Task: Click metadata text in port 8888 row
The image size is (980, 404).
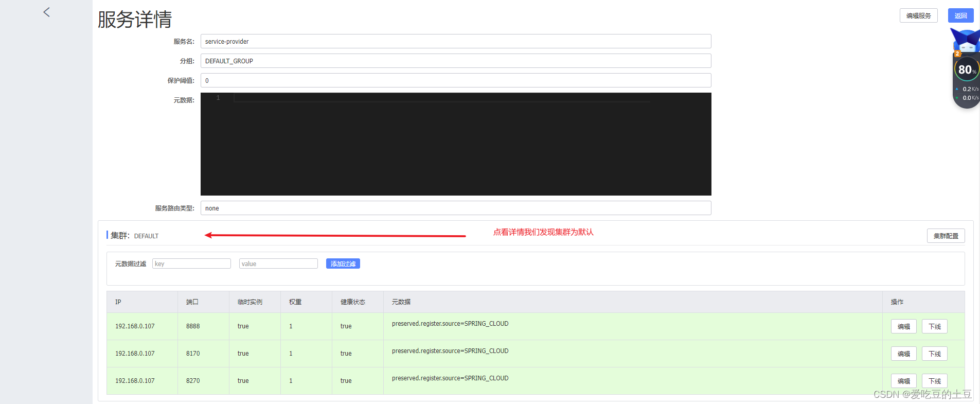Action: pyautogui.click(x=450, y=324)
